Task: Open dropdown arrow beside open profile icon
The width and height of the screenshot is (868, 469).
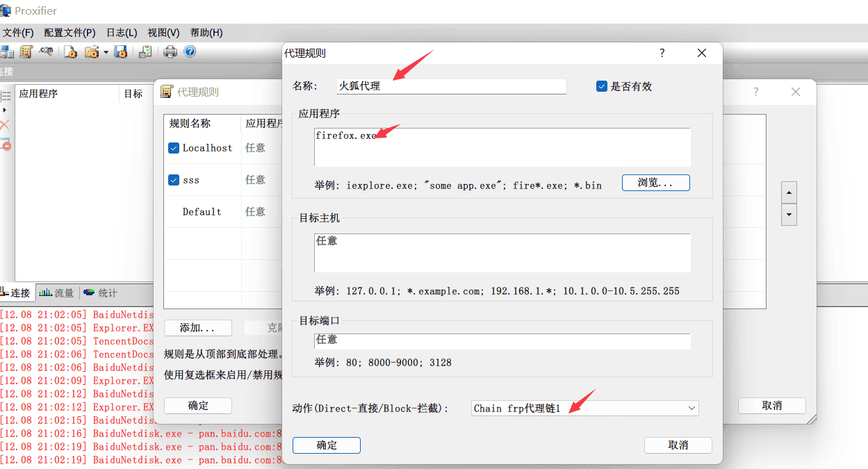Action: click(106, 52)
